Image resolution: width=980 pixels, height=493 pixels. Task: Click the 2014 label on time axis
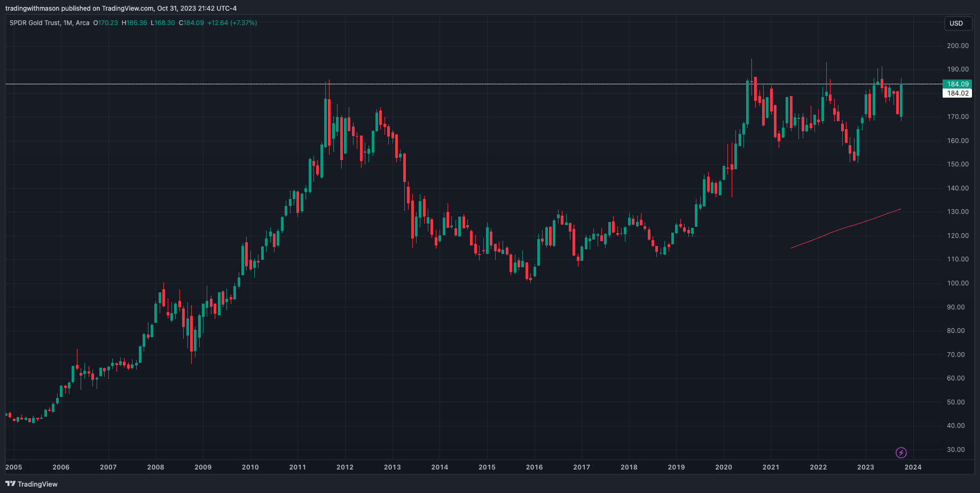point(440,467)
